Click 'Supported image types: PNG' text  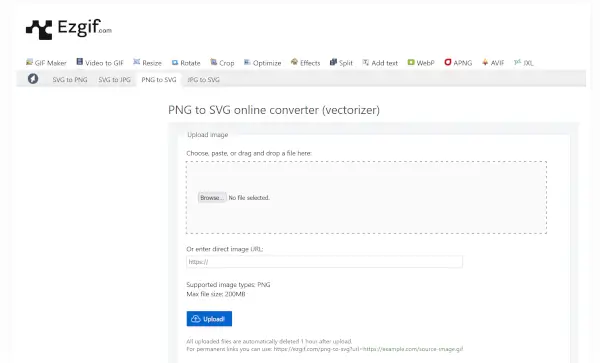pos(228,285)
